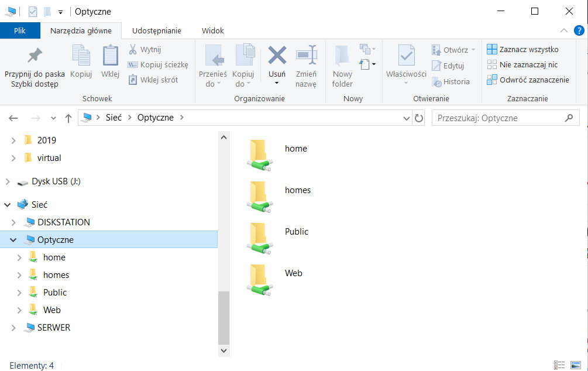
Task: Switch to Widok tab
Action: tap(212, 31)
